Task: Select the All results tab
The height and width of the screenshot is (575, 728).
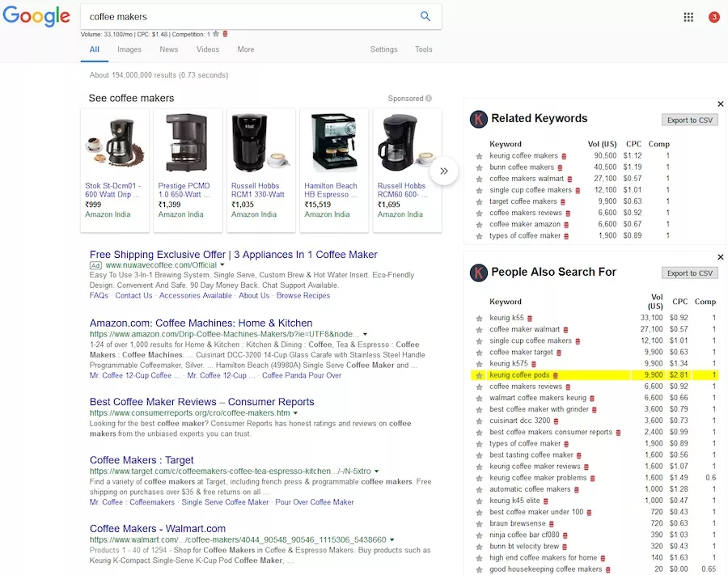Action: pos(95,49)
